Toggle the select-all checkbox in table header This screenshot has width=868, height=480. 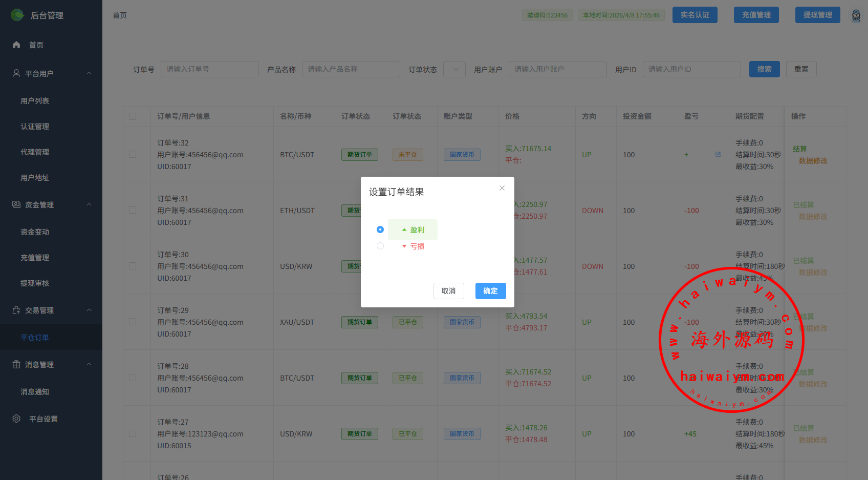click(133, 116)
